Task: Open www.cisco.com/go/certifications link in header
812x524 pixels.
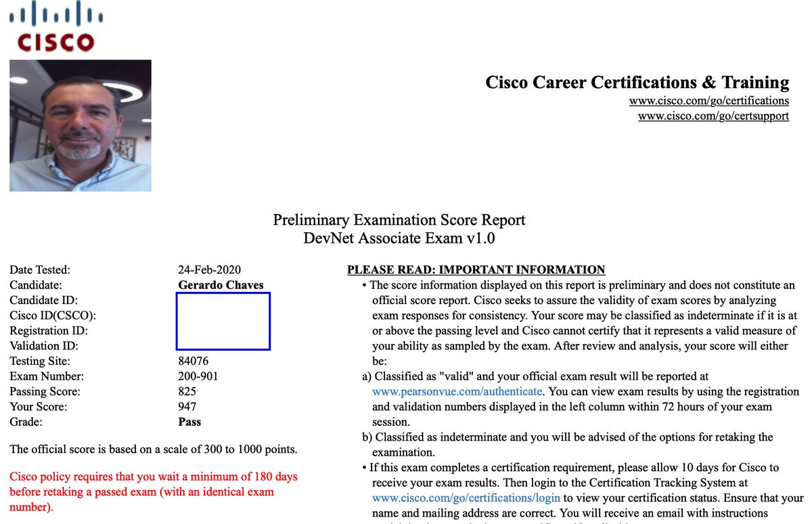Action: coord(709,101)
